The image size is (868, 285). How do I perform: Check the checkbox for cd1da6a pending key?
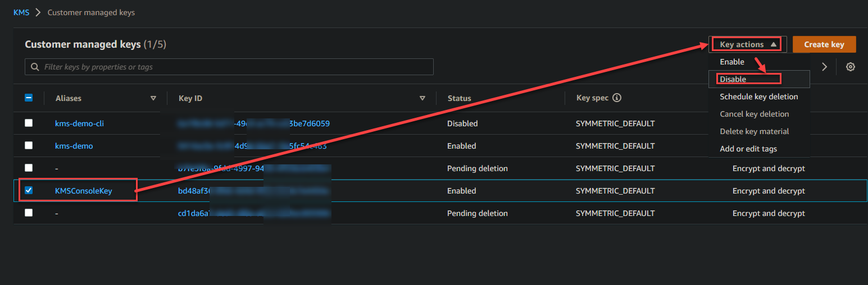click(29, 213)
